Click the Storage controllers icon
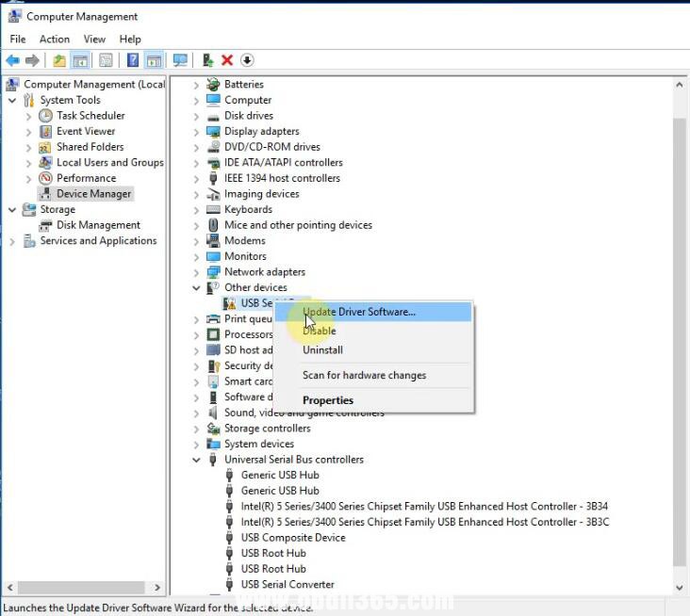Viewport: 690px width, 616px height. pos(213,429)
